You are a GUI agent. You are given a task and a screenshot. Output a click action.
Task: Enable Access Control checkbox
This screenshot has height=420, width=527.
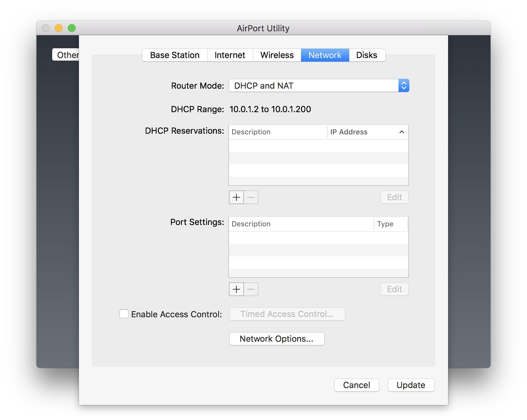point(124,314)
